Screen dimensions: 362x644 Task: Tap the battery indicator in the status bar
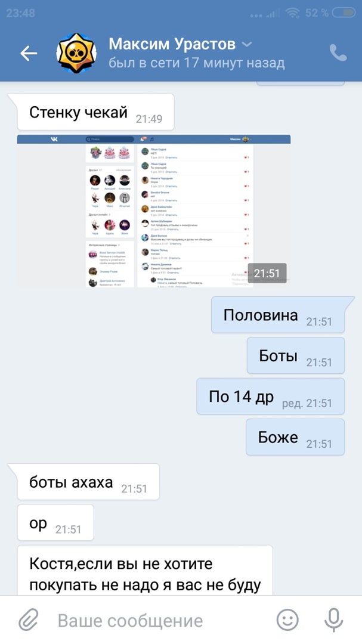(x=344, y=13)
